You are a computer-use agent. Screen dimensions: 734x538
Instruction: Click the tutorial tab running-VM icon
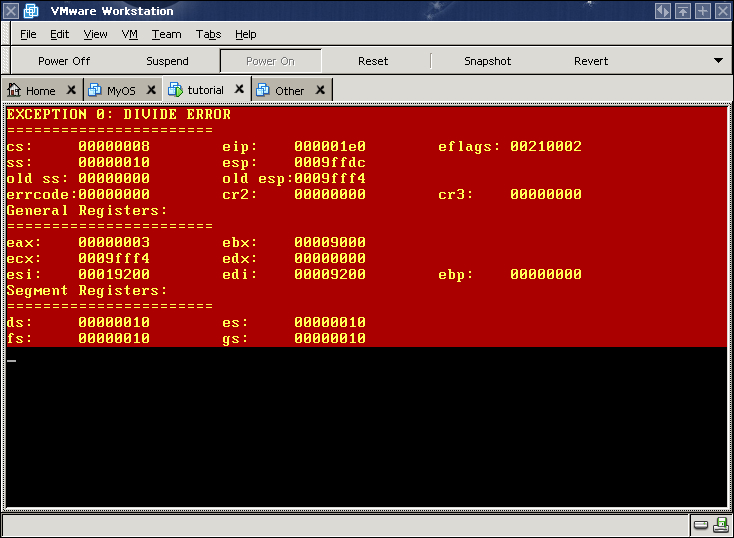(x=176, y=89)
